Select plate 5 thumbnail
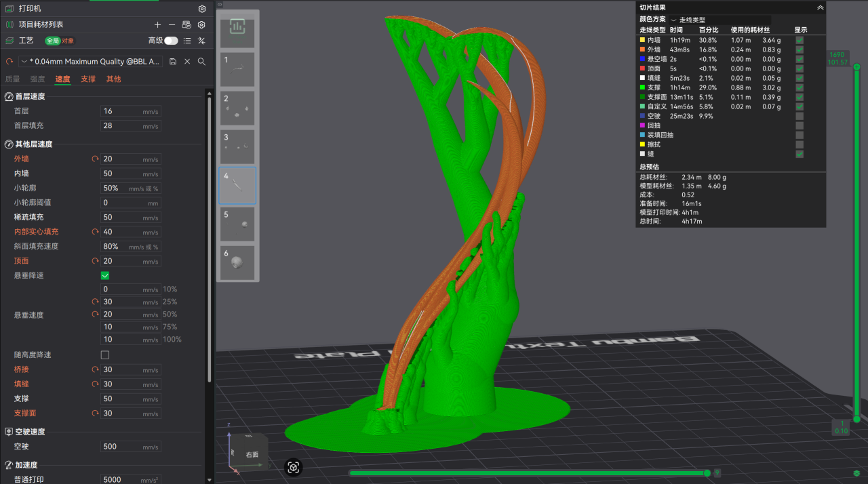Screen dimensions: 868x484 pyautogui.click(x=237, y=224)
